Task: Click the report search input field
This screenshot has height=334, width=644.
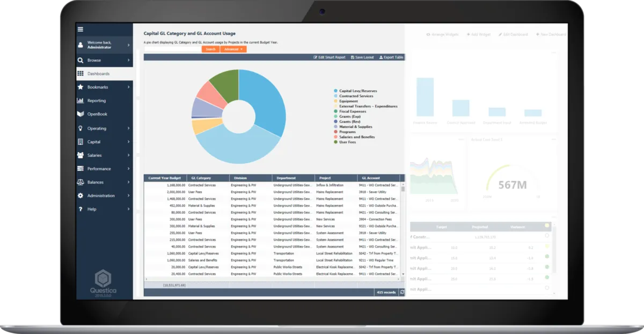Action: click(x=172, y=49)
